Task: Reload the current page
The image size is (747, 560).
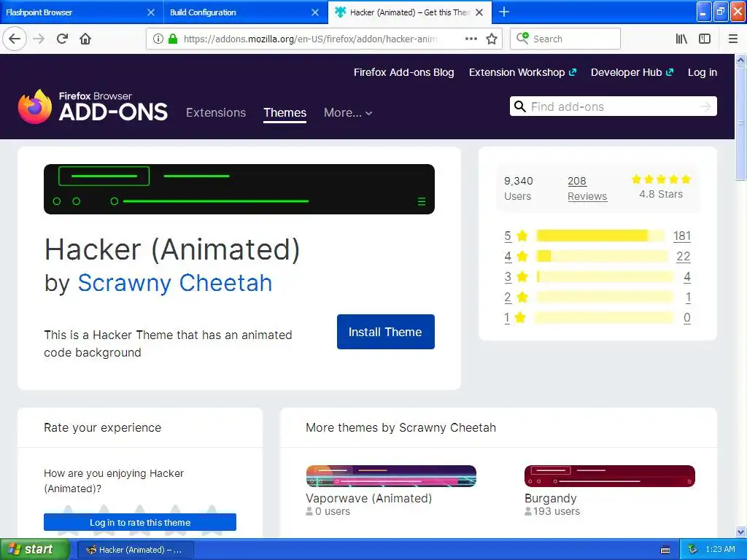Action: coord(62,39)
